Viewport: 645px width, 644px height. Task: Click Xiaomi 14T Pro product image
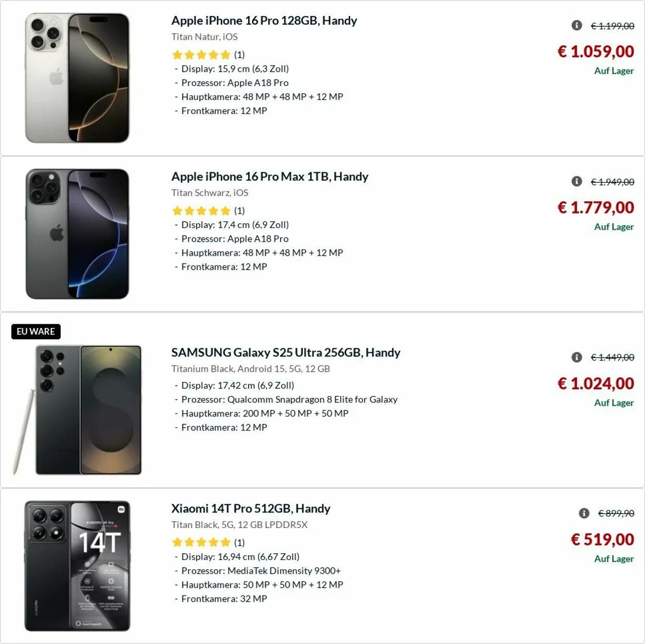tap(77, 566)
